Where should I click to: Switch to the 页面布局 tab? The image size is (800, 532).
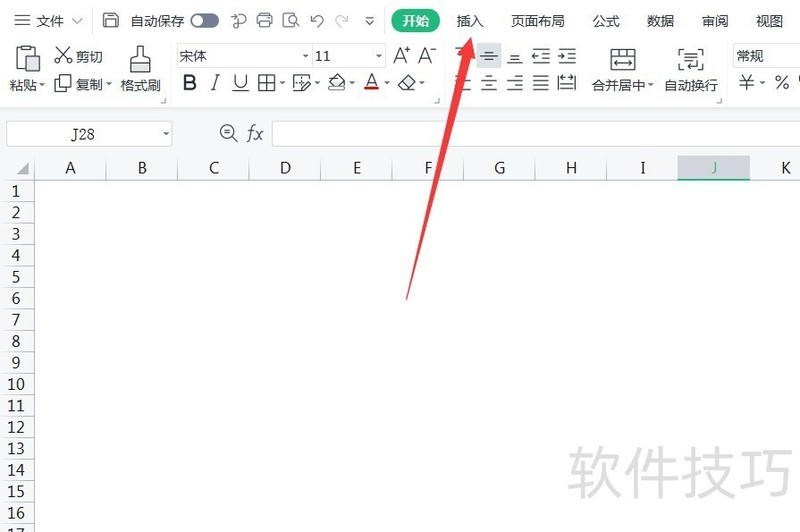(x=538, y=21)
